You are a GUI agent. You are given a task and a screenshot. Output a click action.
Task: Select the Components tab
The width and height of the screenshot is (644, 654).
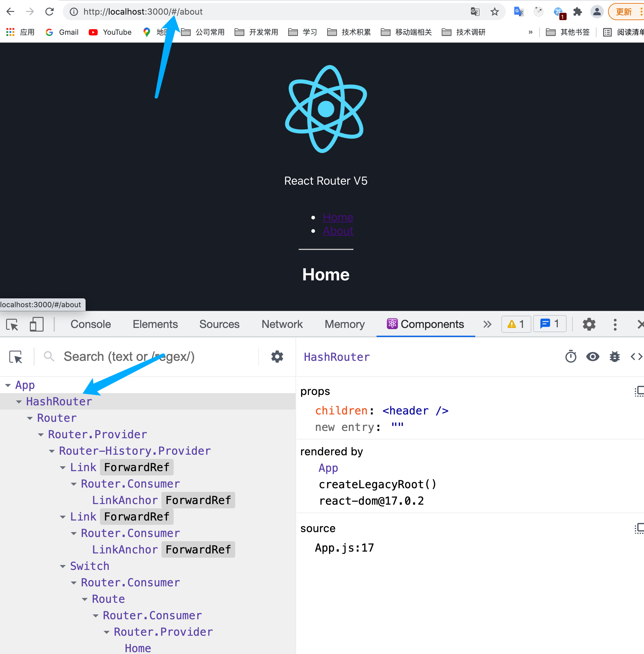coord(426,324)
